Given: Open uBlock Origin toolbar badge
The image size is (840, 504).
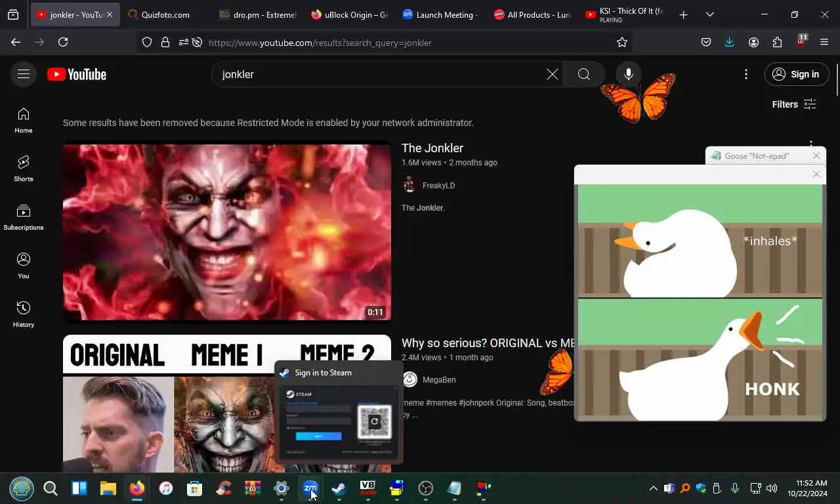Looking at the screenshot, I should 801,41.
